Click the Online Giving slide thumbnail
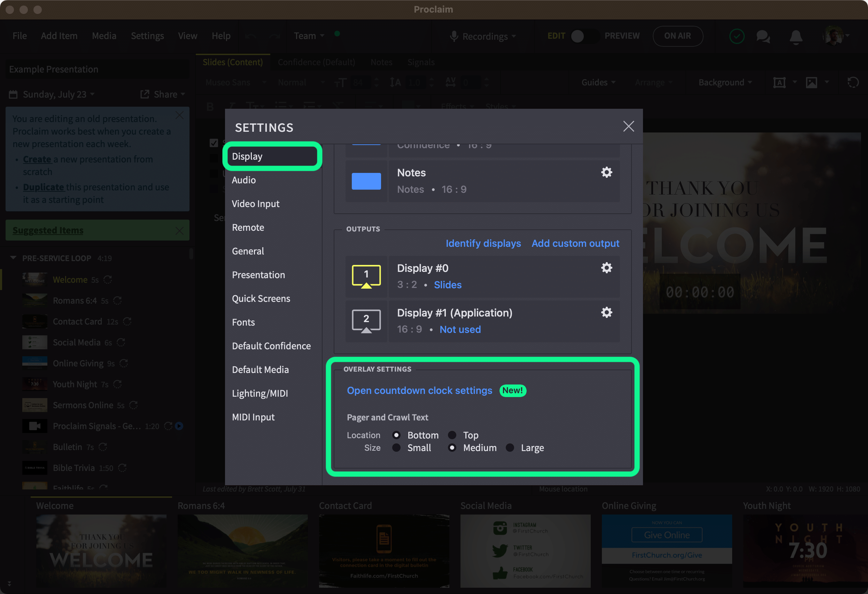The height and width of the screenshot is (594, 868). (x=667, y=551)
